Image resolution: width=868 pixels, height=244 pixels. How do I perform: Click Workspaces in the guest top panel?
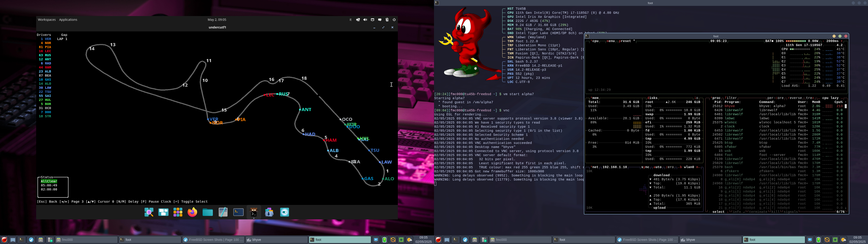click(x=47, y=20)
